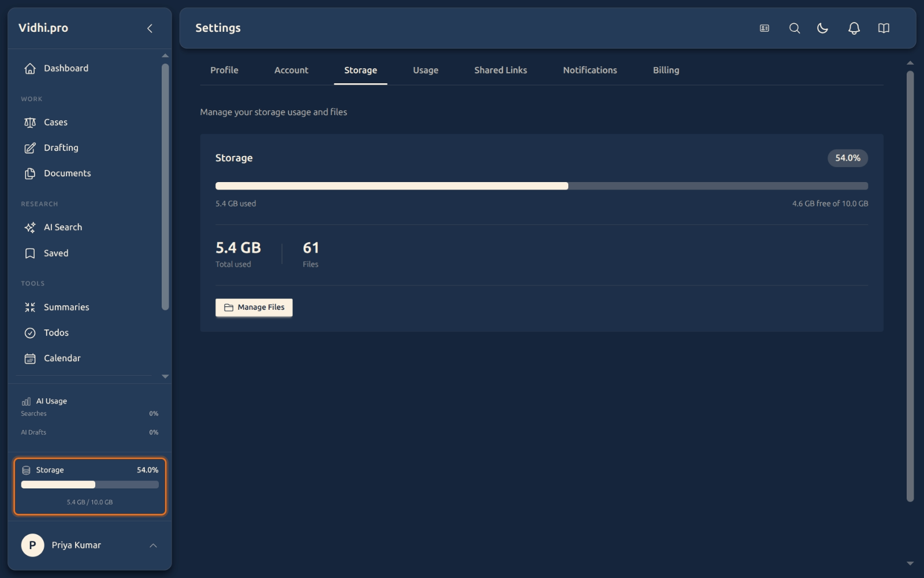This screenshot has width=924, height=578.
Task: Open search with the magnifier icon
Action: click(x=795, y=28)
